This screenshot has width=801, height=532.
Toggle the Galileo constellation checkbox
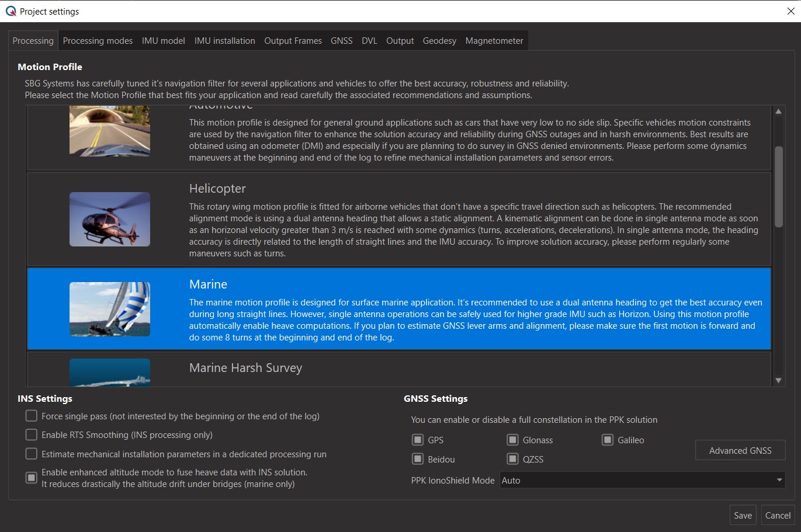click(x=608, y=440)
